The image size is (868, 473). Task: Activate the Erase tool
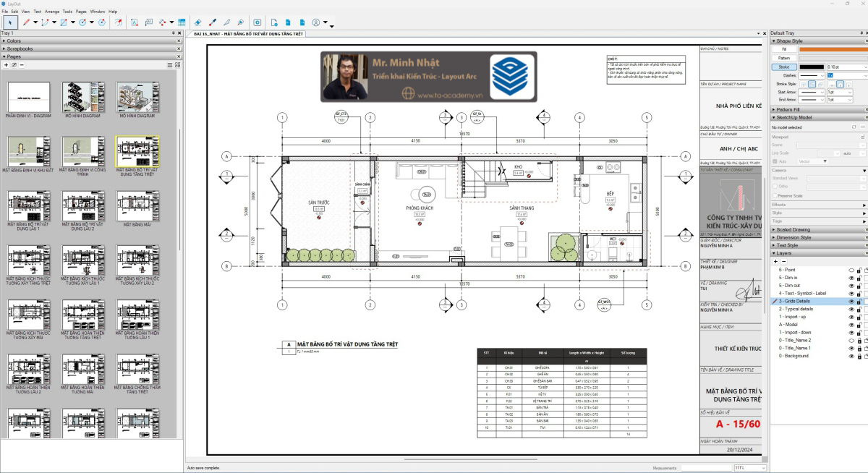pyautogui.click(x=198, y=22)
